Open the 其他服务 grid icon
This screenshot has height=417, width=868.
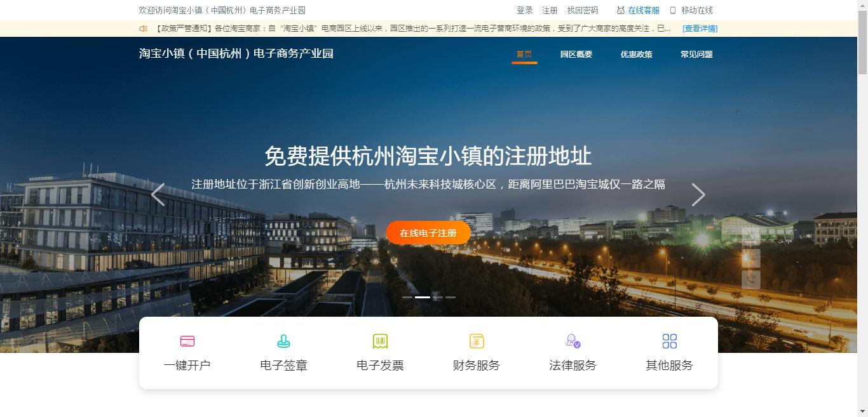(669, 341)
